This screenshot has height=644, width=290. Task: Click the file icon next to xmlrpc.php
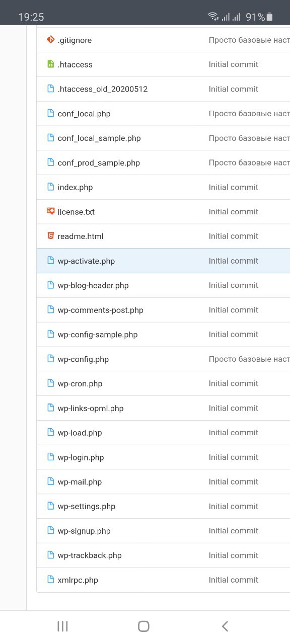click(50, 580)
